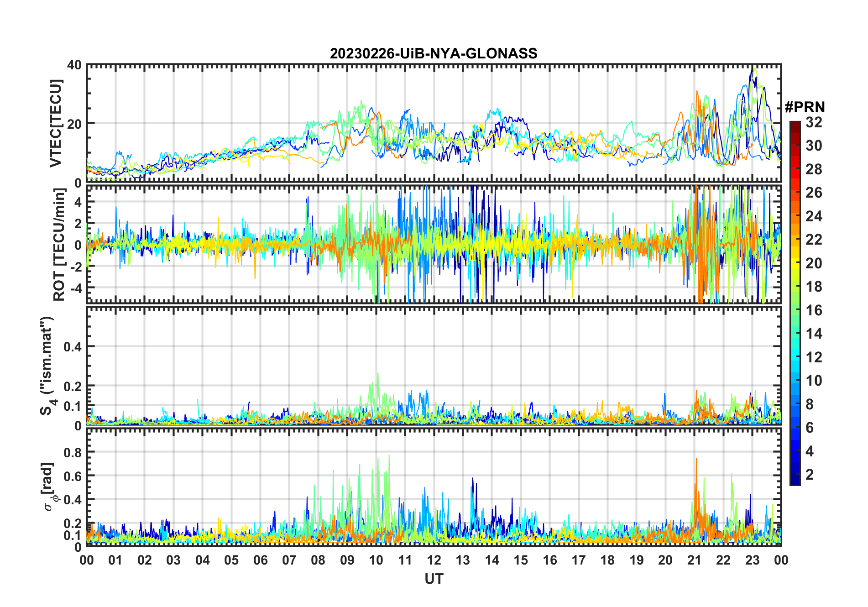Click colorbar tick label 20

click(x=814, y=263)
